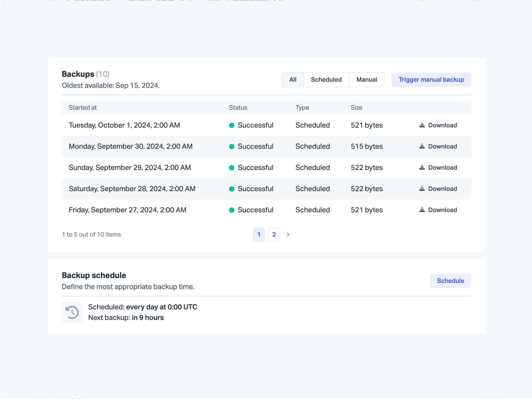532x399 pixels.
Task: Click green status dot for October 1 backup
Action: [x=232, y=125]
